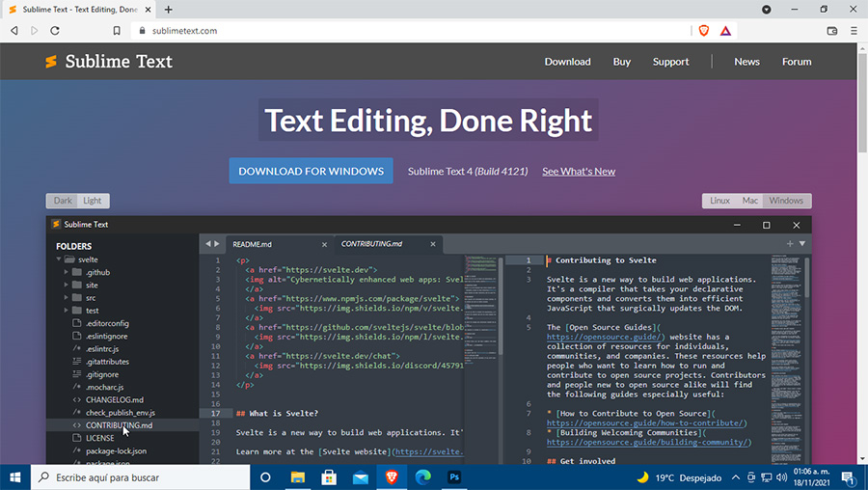Open Windows Start menu
Image resolution: width=868 pixels, height=490 pixels.
click(14, 477)
